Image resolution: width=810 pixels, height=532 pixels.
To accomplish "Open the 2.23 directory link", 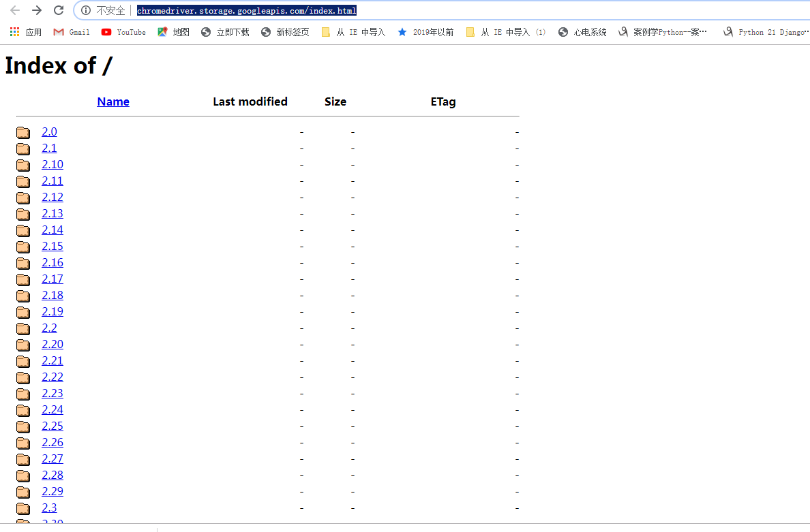I will pyautogui.click(x=52, y=393).
